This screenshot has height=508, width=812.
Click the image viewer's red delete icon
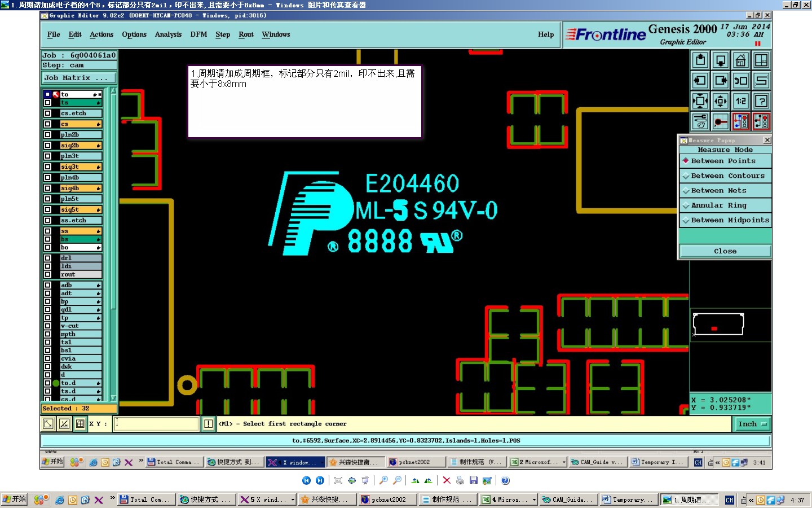(447, 480)
